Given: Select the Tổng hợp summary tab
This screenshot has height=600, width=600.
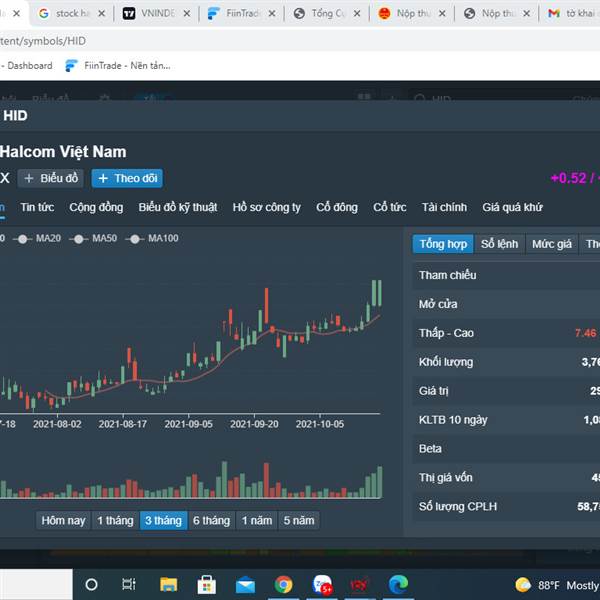Looking at the screenshot, I should pos(443,244).
